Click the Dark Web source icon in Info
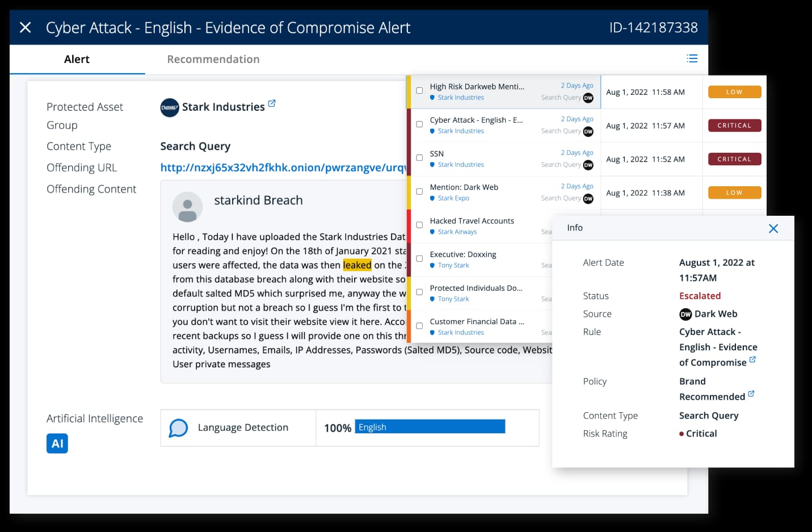Image resolution: width=812 pixels, height=532 pixels. point(685,314)
